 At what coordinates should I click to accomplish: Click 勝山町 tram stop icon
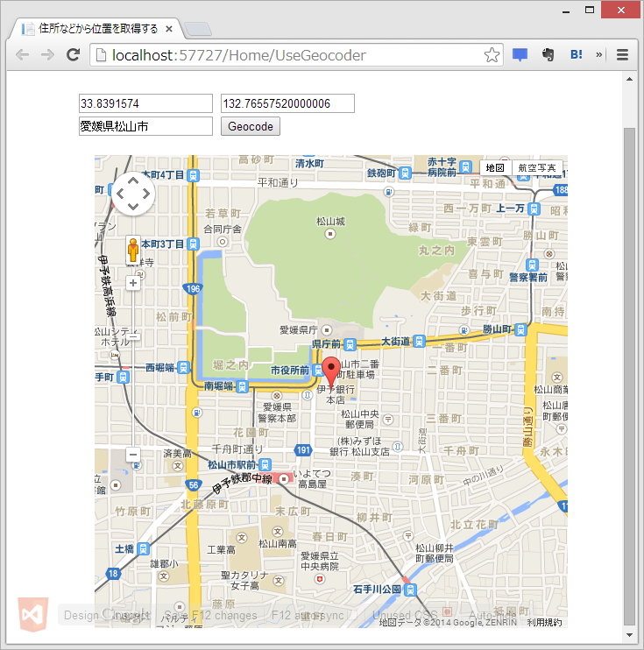point(520,330)
